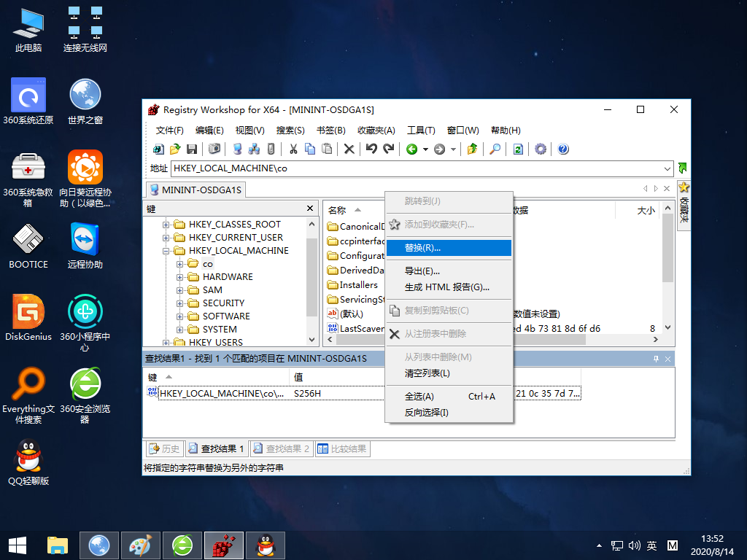The width and height of the screenshot is (747, 560).
Task: Click the green back navigation icon
Action: [411, 149]
